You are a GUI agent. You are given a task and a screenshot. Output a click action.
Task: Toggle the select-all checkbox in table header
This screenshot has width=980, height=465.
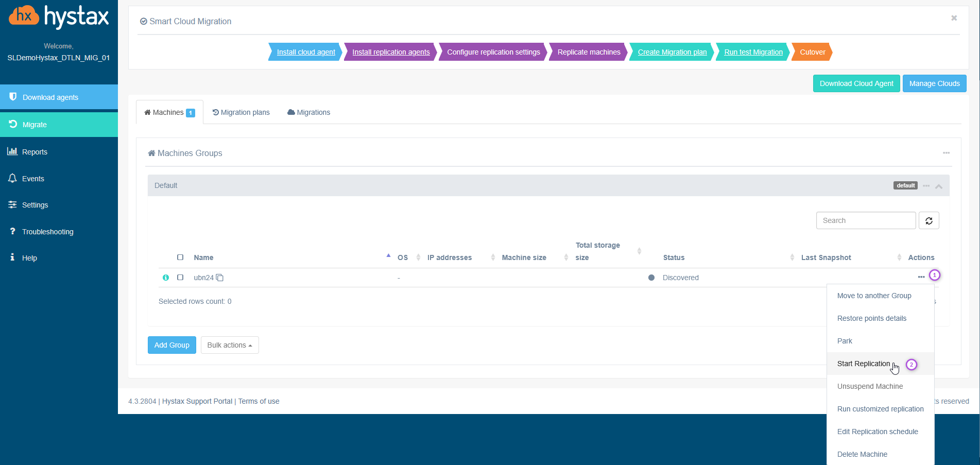180,257
